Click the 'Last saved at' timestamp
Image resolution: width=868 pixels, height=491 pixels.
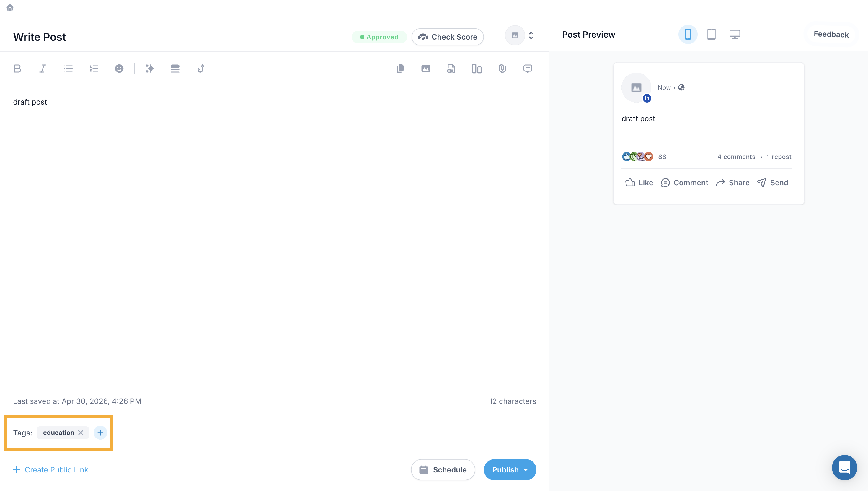(77, 401)
